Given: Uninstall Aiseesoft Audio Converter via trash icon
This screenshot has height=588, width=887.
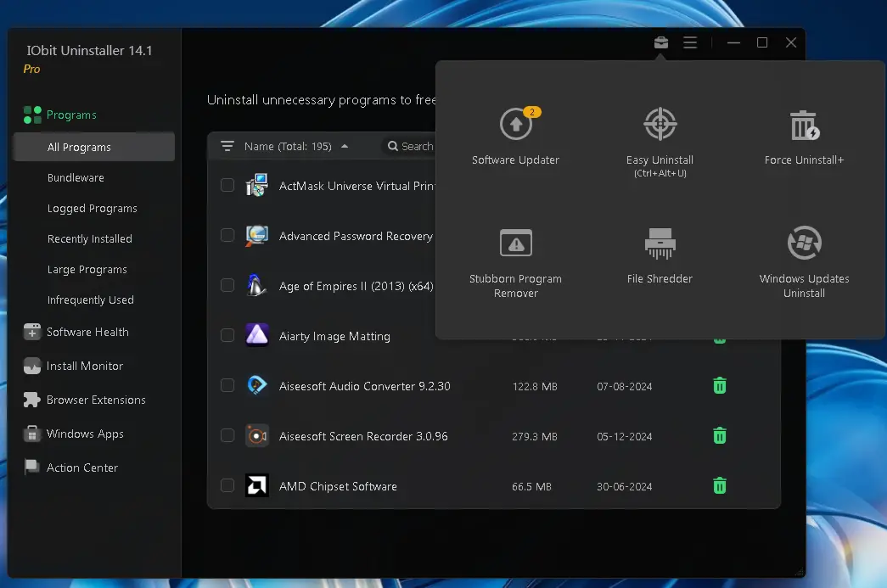Looking at the screenshot, I should [x=719, y=386].
